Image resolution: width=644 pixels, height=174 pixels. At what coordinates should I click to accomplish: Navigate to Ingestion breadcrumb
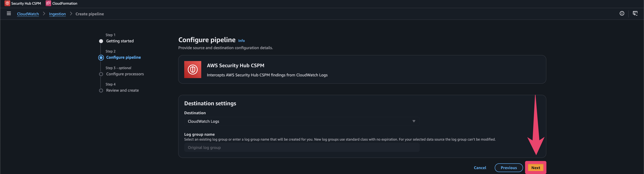click(x=57, y=14)
